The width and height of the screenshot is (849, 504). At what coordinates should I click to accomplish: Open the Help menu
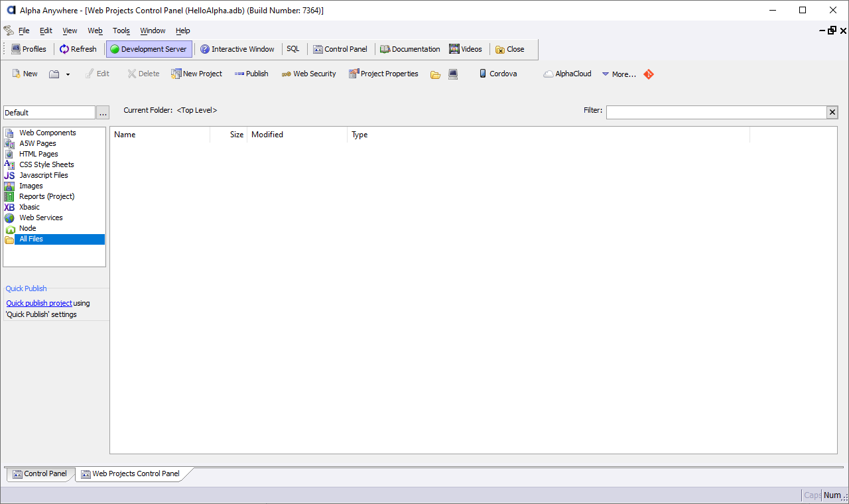[183, 31]
